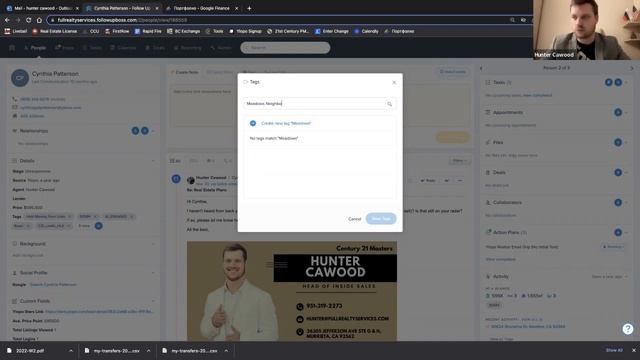Cancel the Tags dialog
Image resolution: width=640 pixels, height=360 pixels.
pyautogui.click(x=354, y=219)
